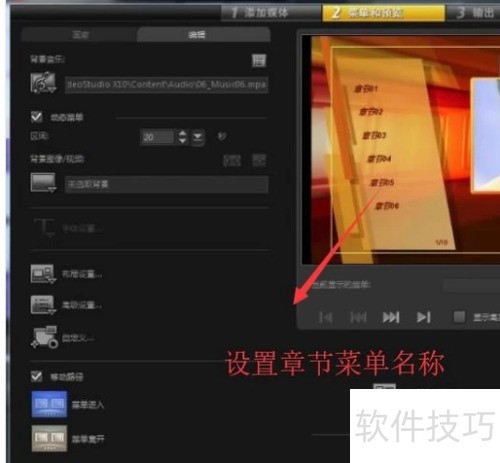Screen dimensions: 500x463
Task: Select the grey 菜单离开 menu-out thumbnail
Action: 49,438
